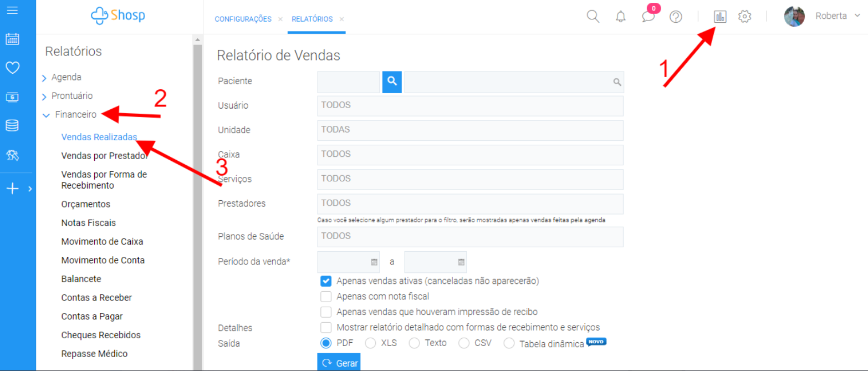
Task: Click the notifications bell icon
Action: pyautogui.click(x=621, y=17)
